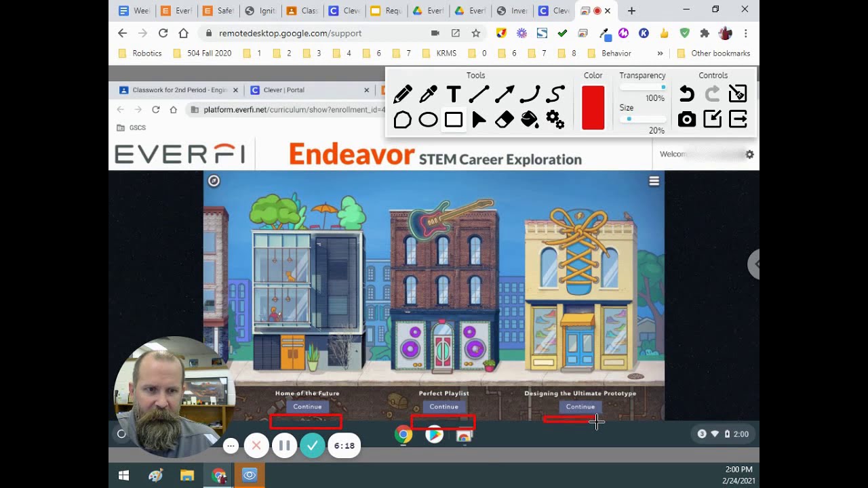
Task: Open Play Store in the Chromebook shelf
Action: click(434, 434)
